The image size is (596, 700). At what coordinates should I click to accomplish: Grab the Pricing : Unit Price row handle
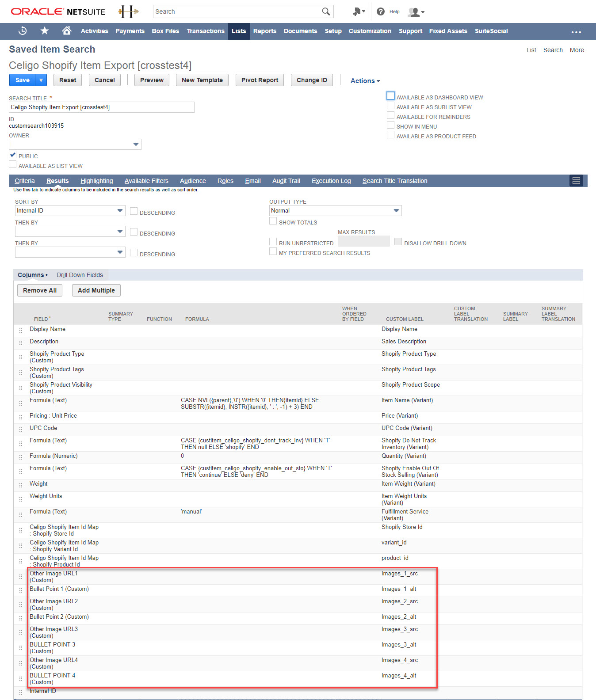21,417
